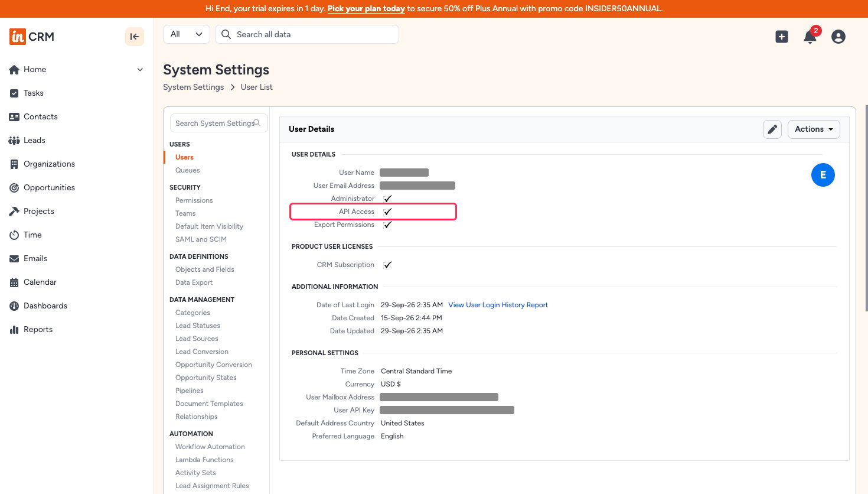
Task: Click the Organizations building icon
Action: 14,164
